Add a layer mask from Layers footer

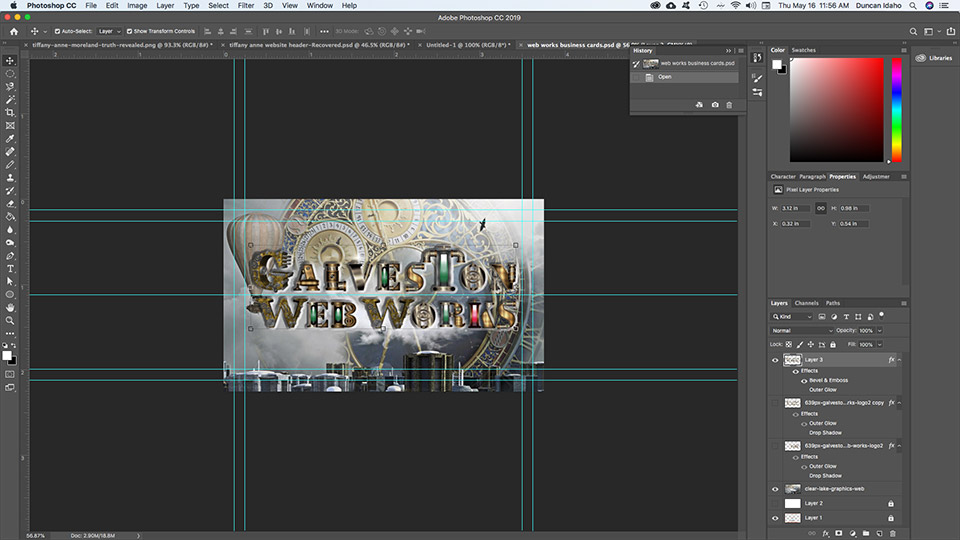tap(839, 533)
